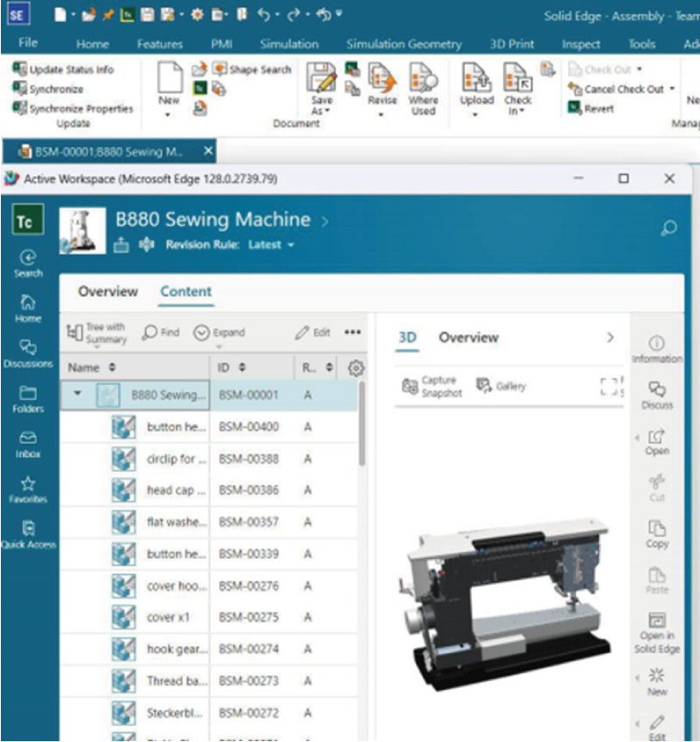Click the Revert command

coord(591,108)
